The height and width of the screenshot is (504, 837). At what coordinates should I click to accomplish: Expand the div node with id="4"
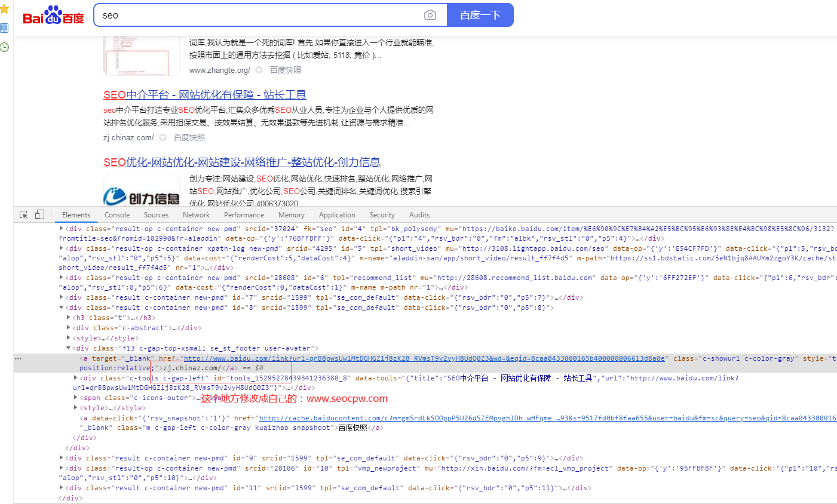tap(62, 229)
